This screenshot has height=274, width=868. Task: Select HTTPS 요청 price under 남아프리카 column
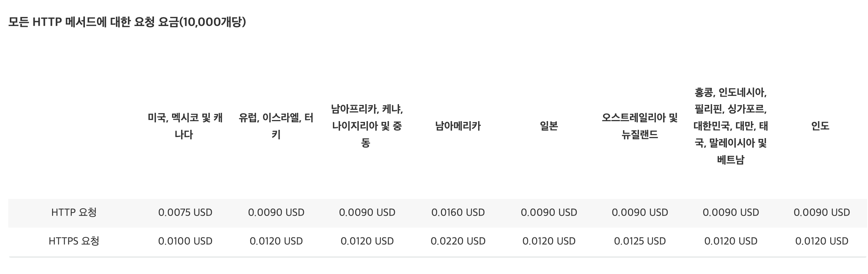coord(367,241)
